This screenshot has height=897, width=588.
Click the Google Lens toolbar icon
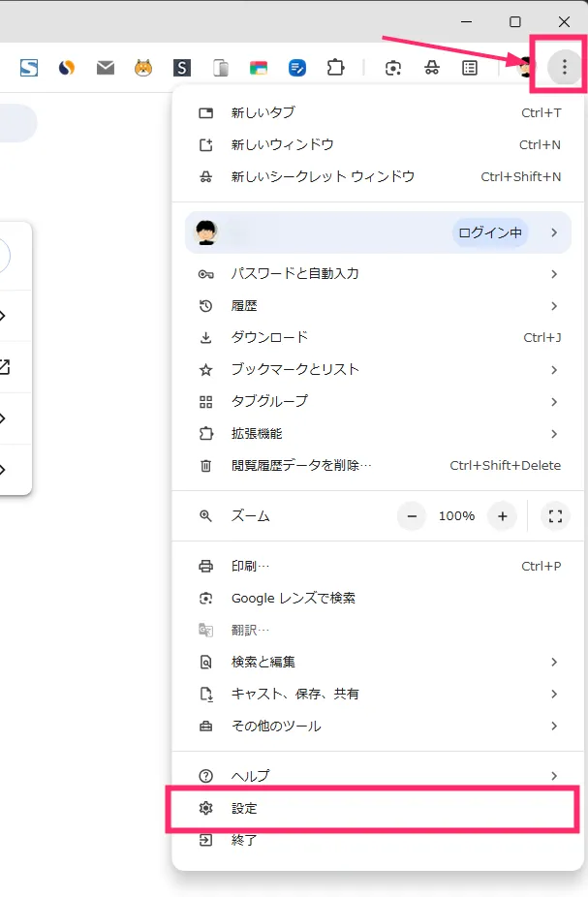(x=393, y=68)
